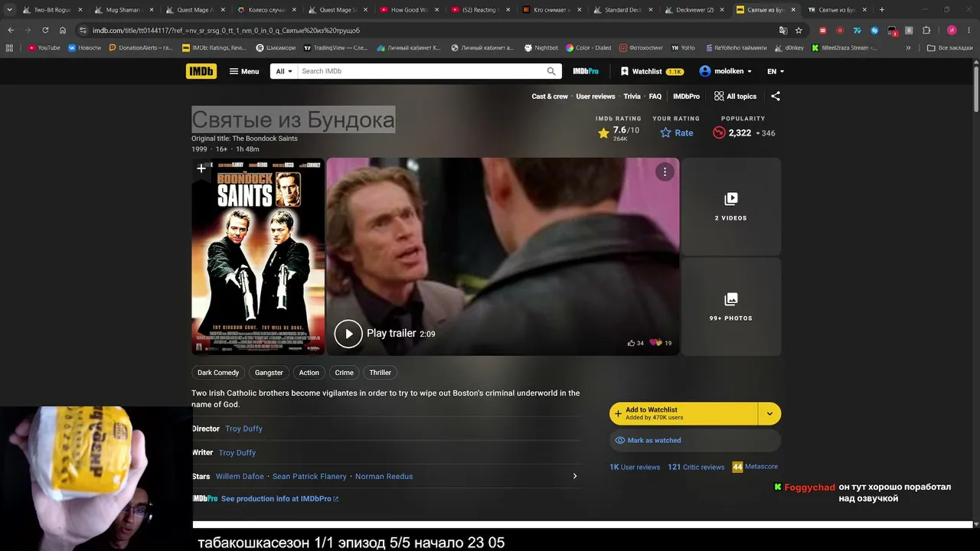980x551 pixels.
Task: Click the imdb.com address bar
Action: [x=429, y=30]
